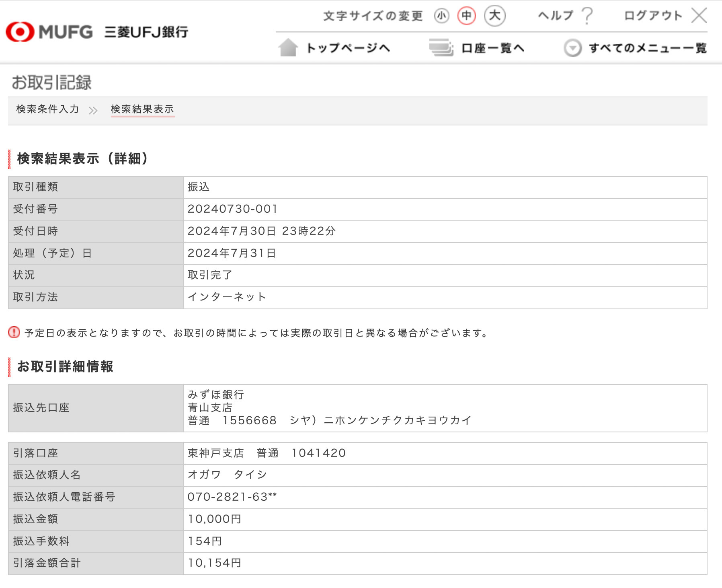
Task: Select small font size 小
Action: coord(441,16)
